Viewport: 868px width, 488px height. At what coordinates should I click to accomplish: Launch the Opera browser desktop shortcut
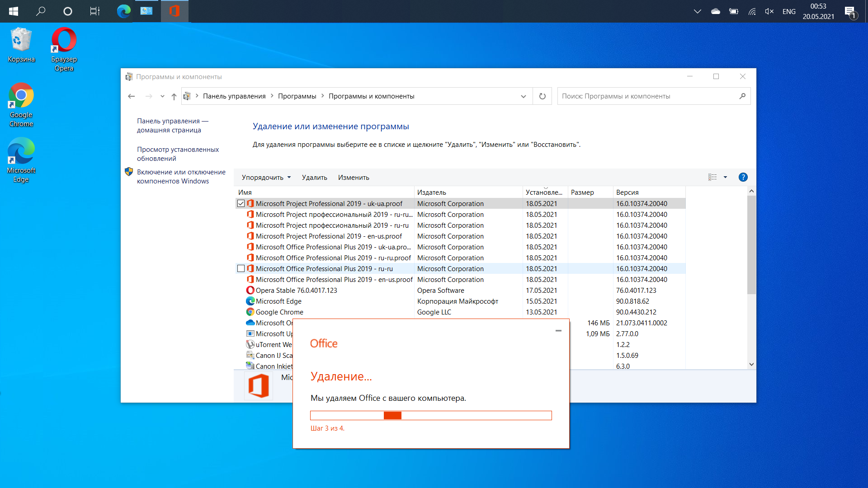click(64, 49)
